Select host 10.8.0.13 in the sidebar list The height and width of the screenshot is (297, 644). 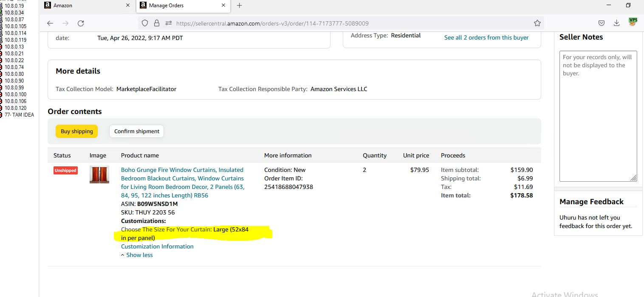[x=14, y=47]
